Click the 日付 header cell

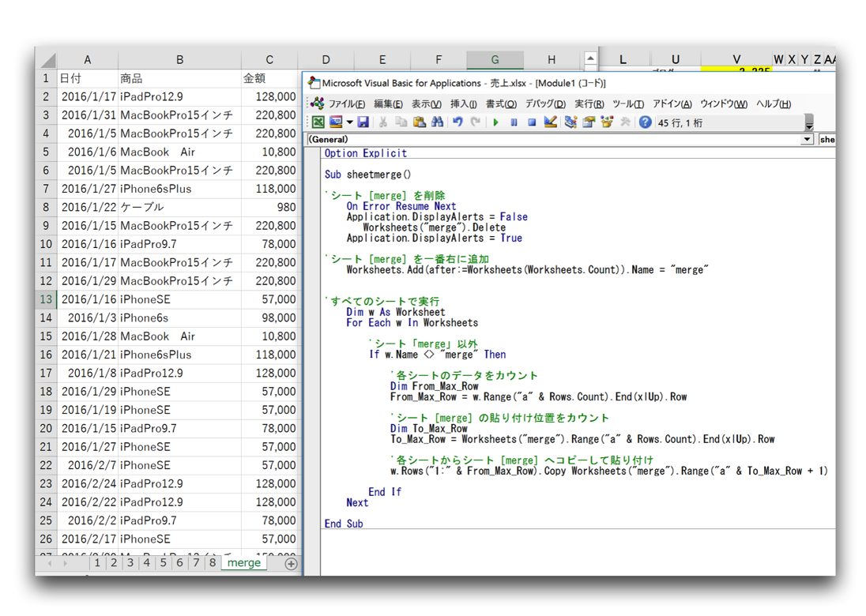pos(87,78)
